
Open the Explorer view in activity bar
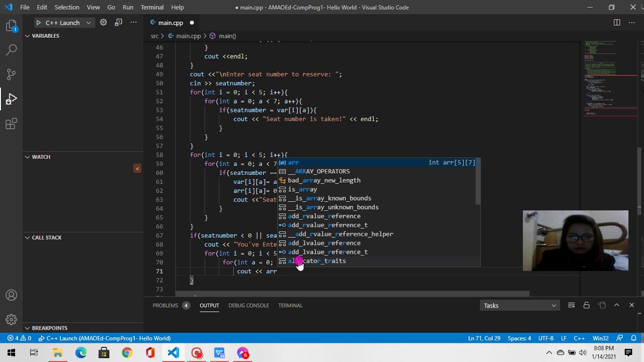click(x=11, y=26)
